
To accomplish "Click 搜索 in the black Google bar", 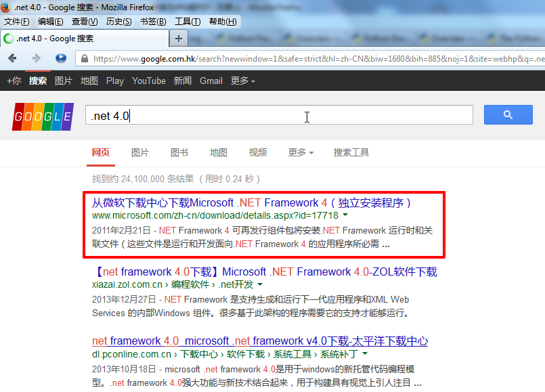I will coord(38,81).
